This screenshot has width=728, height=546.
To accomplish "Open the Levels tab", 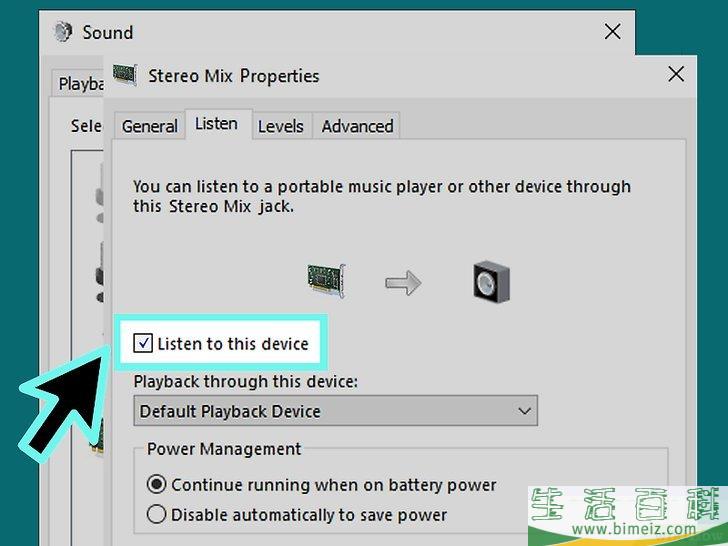I will (281, 126).
